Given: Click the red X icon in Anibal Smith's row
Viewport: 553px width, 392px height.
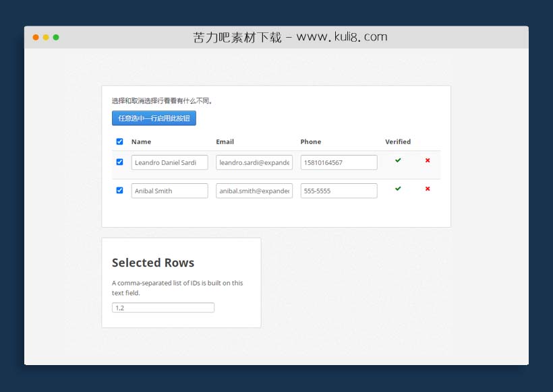Looking at the screenshot, I should pos(427,189).
